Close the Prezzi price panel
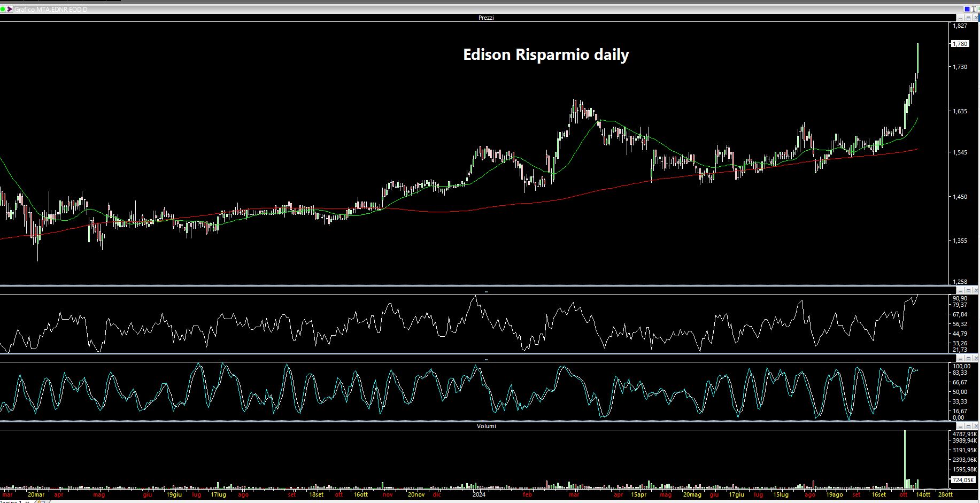 coord(976,18)
